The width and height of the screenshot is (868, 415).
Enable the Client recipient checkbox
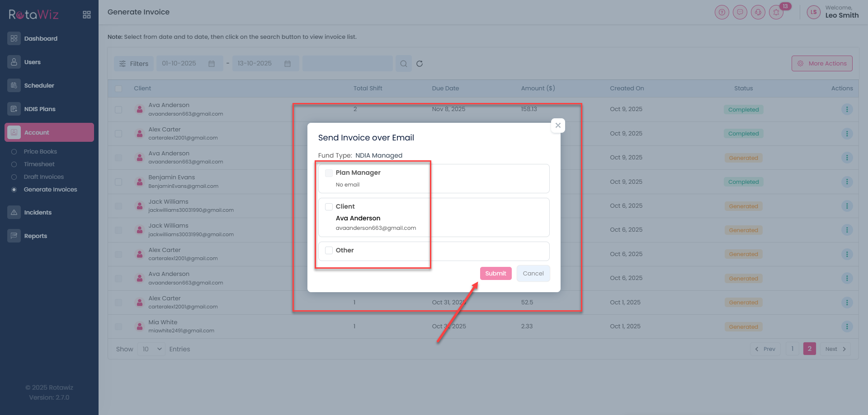click(329, 207)
